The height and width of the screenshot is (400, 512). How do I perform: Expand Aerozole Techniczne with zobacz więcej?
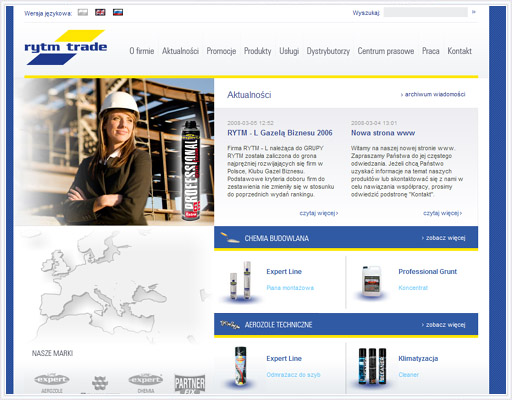[x=443, y=325]
